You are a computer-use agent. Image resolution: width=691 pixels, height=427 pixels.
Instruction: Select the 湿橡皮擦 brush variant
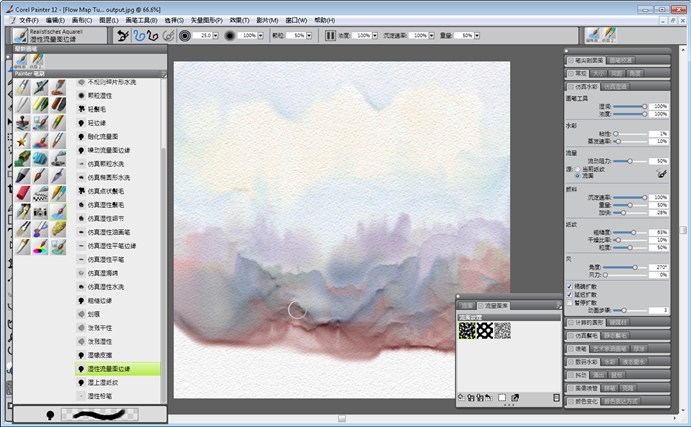click(x=118, y=355)
